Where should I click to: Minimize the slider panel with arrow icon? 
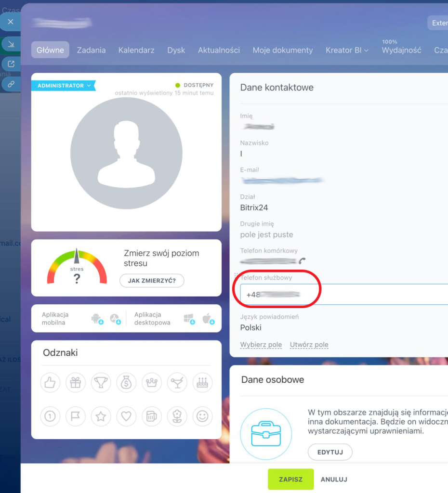pyautogui.click(x=11, y=44)
